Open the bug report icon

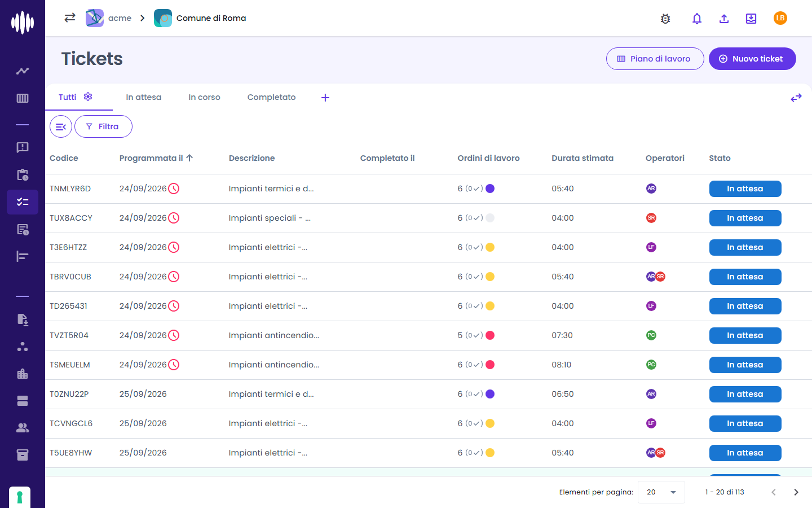pyautogui.click(x=665, y=19)
